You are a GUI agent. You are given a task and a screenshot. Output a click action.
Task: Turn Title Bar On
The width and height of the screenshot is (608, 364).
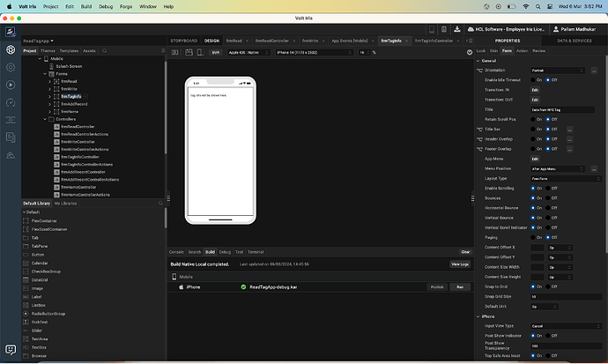point(533,130)
